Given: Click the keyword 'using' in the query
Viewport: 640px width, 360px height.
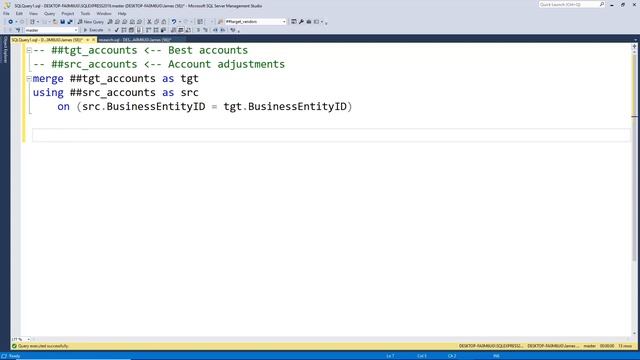Looking at the screenshot, I should 48,93.
